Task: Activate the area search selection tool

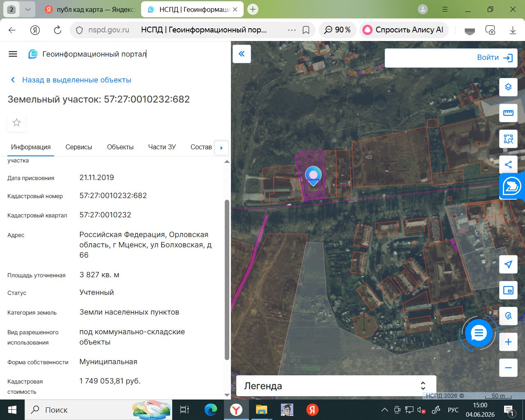Action: click(x=508, y=139)
